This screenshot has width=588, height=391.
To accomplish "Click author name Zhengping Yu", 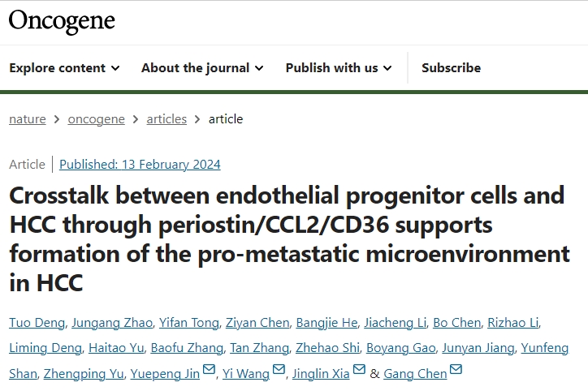I will click(84, 374).
